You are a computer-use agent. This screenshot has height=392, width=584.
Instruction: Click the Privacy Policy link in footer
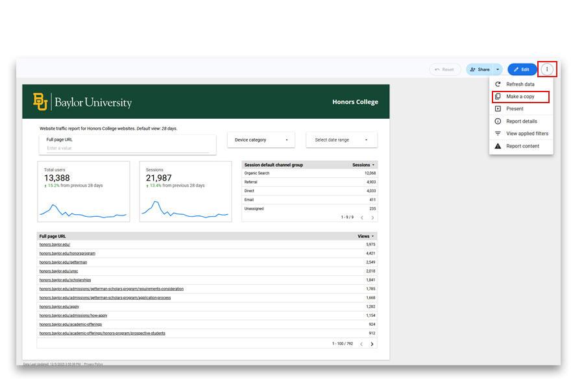click(93, 364)
